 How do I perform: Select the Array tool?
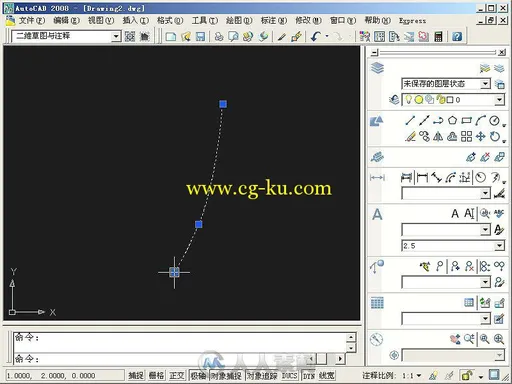(466, 136)
